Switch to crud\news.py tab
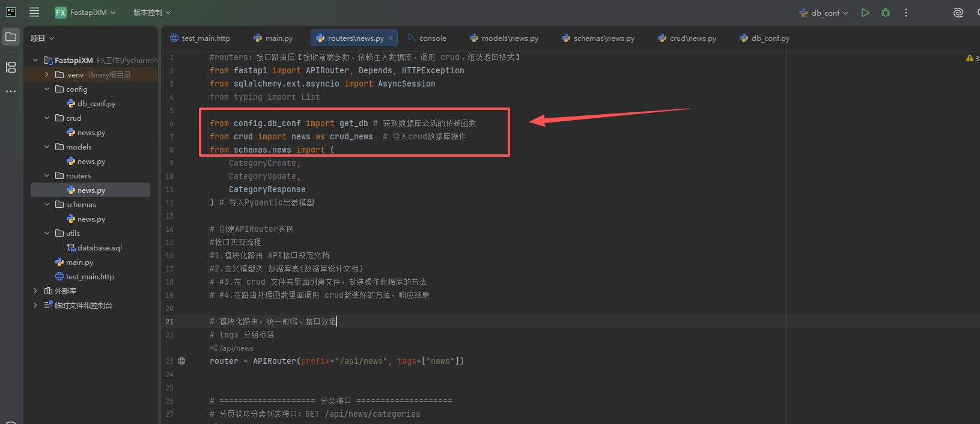980x424 pixels. point(687,38)
